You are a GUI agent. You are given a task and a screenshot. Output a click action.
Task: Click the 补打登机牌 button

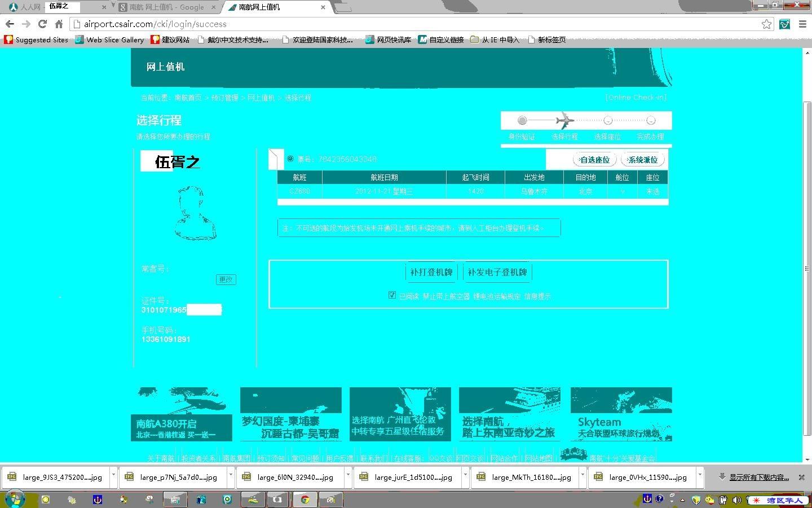431,272
